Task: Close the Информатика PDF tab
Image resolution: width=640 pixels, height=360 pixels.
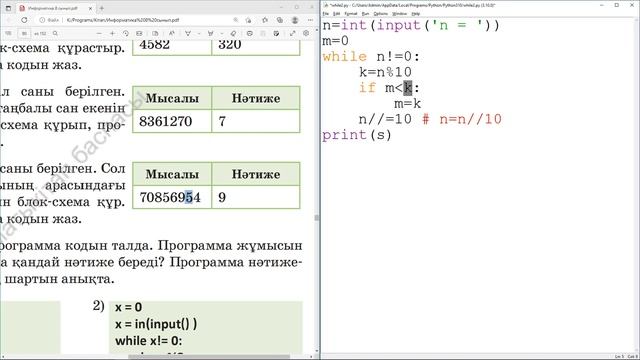Action: click(90, 8)
